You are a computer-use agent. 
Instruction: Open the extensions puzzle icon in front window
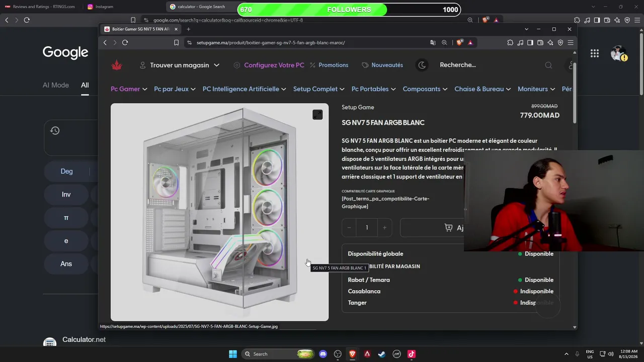coord(510,43)
